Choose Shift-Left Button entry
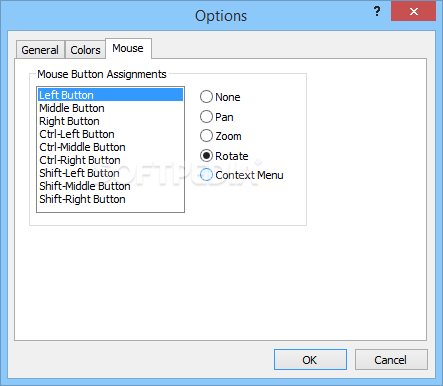The image size is (443, 386). (x=110, y=173)
